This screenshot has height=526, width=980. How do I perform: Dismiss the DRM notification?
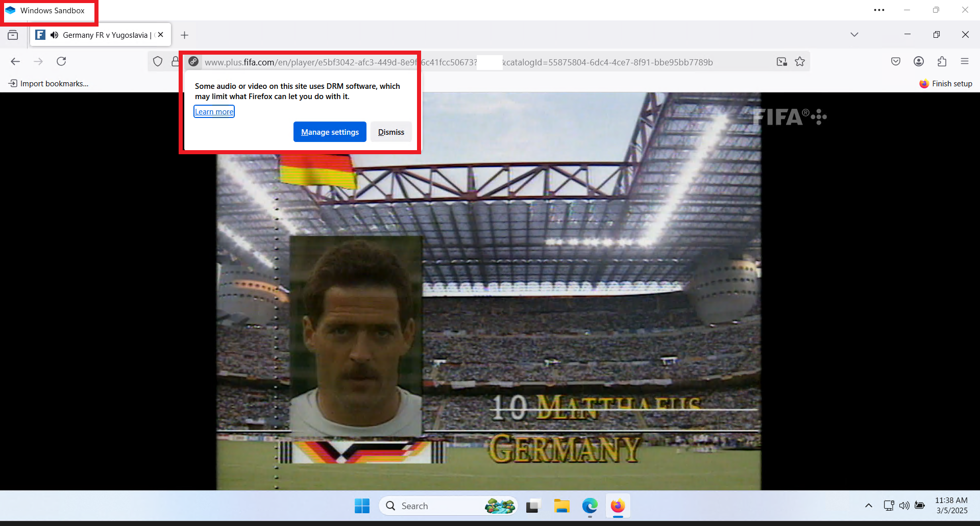391,132
